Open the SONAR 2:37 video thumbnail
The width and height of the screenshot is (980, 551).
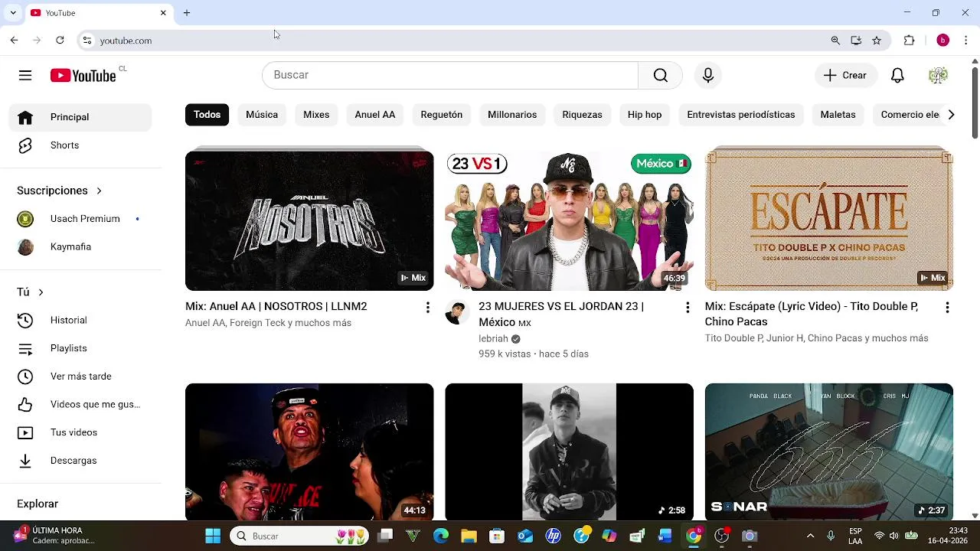tap(829, 452)
